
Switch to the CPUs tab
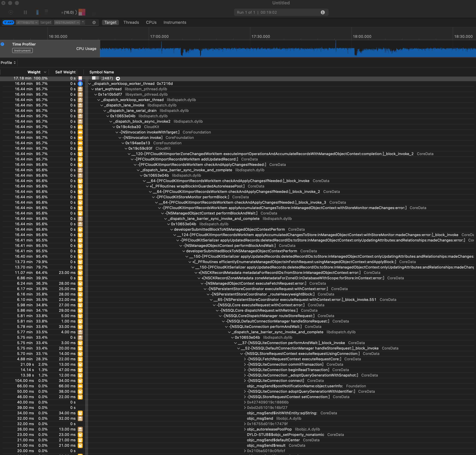pyautogui.click(x=151, y=22)
